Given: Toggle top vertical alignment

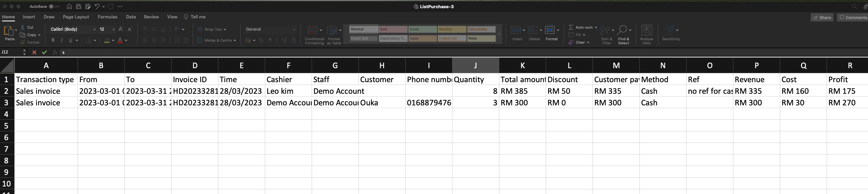Looking at the screenshot, I should point(145,29).
